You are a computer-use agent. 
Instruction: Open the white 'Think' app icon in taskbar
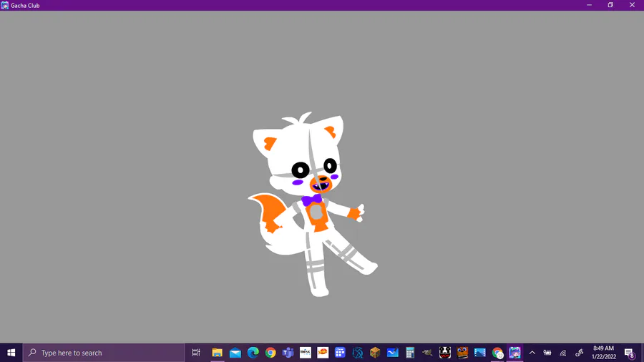[x=305, y=353]
